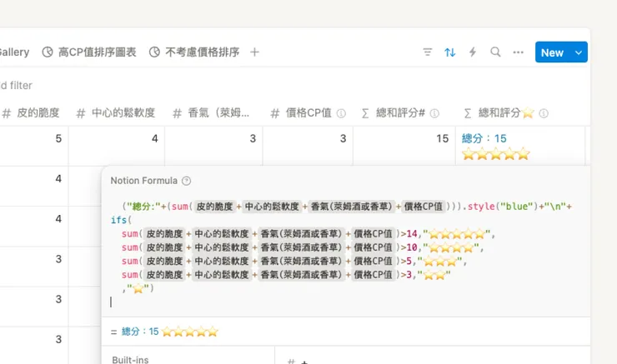Switch to 不考慮價格排序 view tab
Viewport: 617px width, 364px height.
point(194,52)
